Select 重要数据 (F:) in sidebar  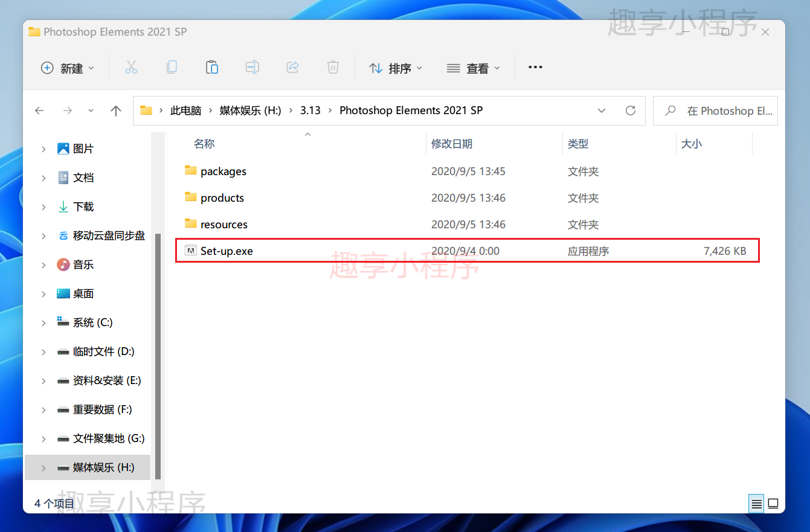tap(102, 409)
